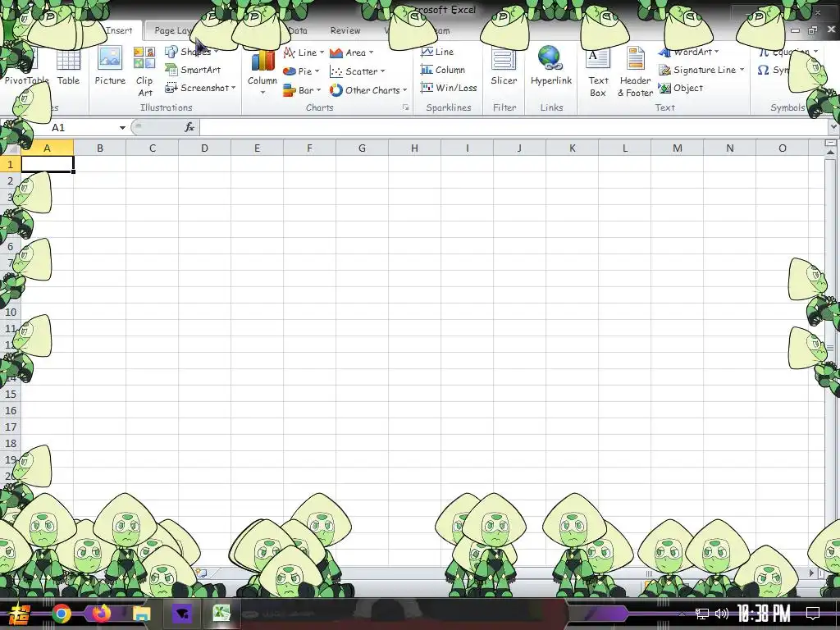Switch to the Data tab
This screenshot has width=840, height=630.
click(x=297, y=30)
